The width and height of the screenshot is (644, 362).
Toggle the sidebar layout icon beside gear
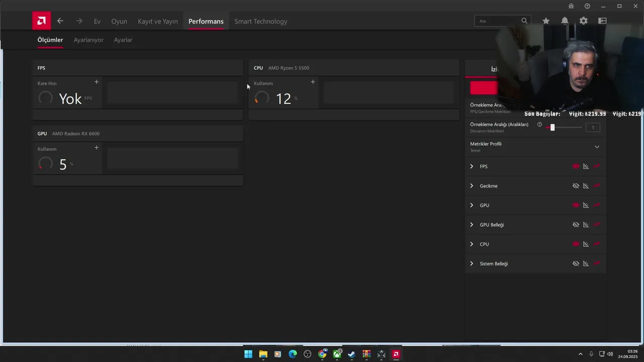click(x=602, y=21)
